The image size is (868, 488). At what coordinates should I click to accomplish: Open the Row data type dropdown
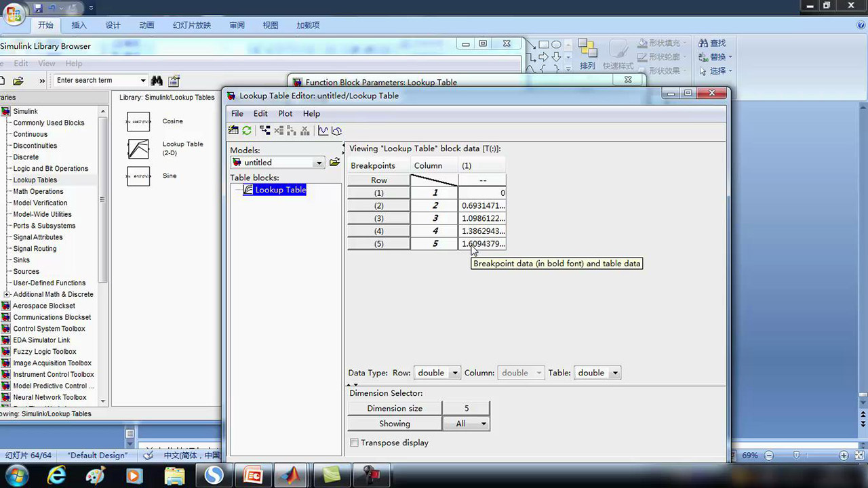[x=455, y=373]
